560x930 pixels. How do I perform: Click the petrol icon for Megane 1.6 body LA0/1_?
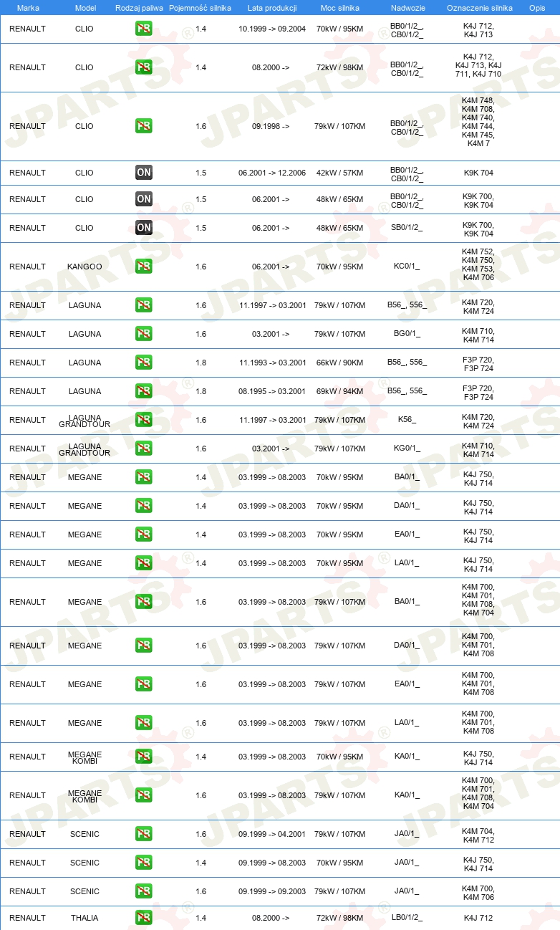144,723
